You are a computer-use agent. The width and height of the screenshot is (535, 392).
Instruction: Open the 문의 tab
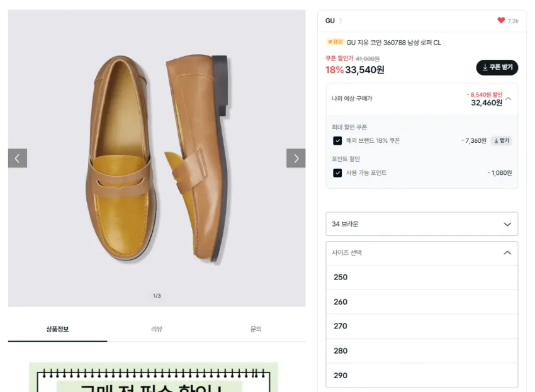[256, 329]
